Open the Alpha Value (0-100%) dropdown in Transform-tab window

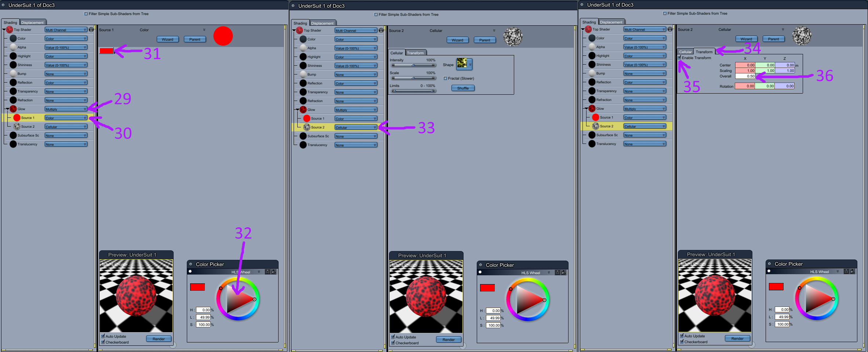tap(645, 47)
